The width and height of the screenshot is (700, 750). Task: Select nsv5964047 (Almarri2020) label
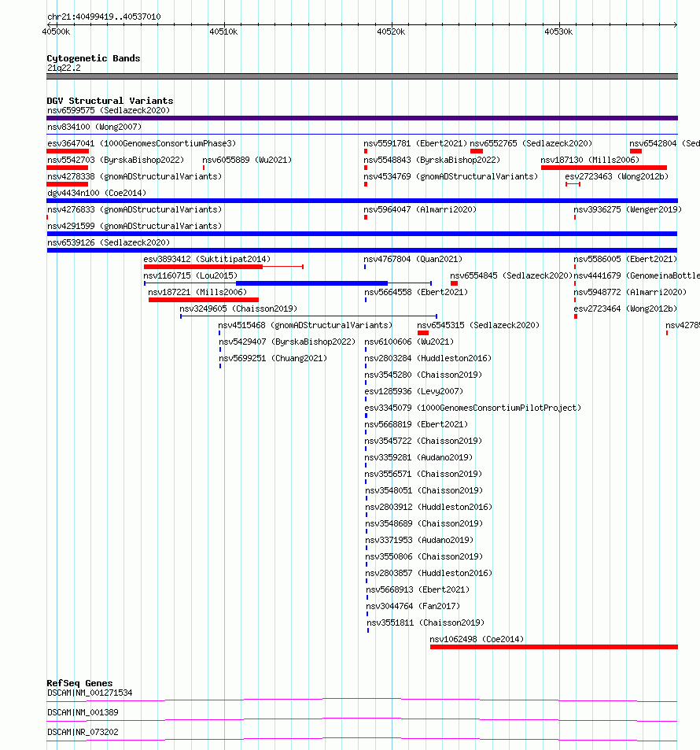[x=420, y=209]
